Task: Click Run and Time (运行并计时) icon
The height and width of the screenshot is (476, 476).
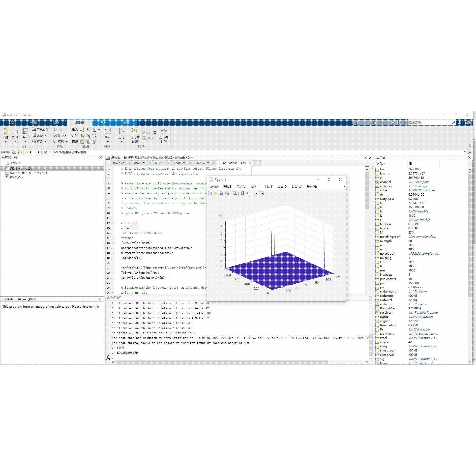Action: pos(164,131)
